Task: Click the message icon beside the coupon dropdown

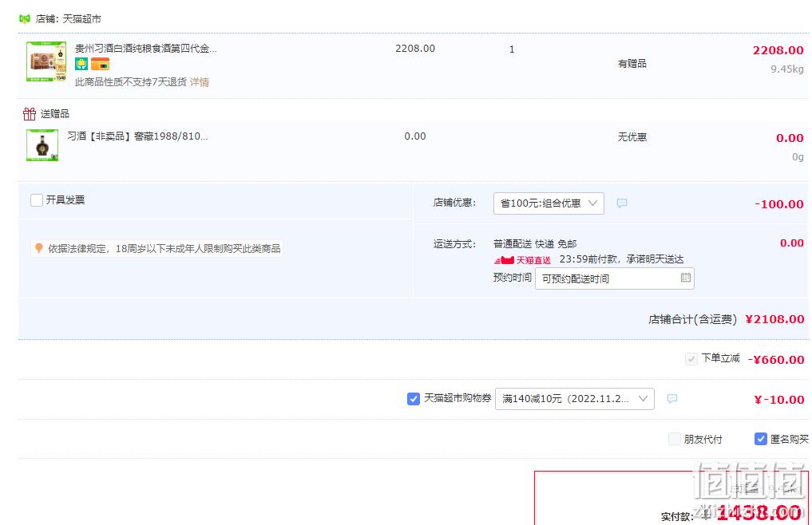Action: click(x=672, y=399)
